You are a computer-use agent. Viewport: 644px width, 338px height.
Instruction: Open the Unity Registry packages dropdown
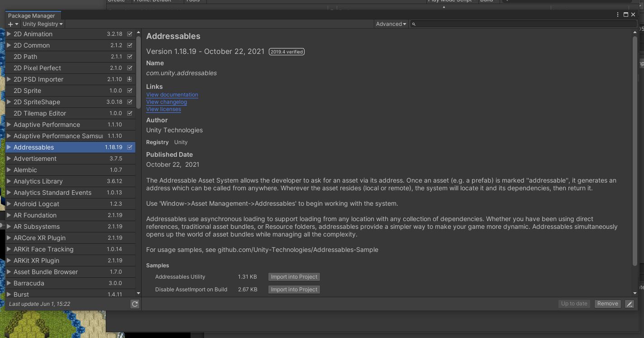(43, 24)
